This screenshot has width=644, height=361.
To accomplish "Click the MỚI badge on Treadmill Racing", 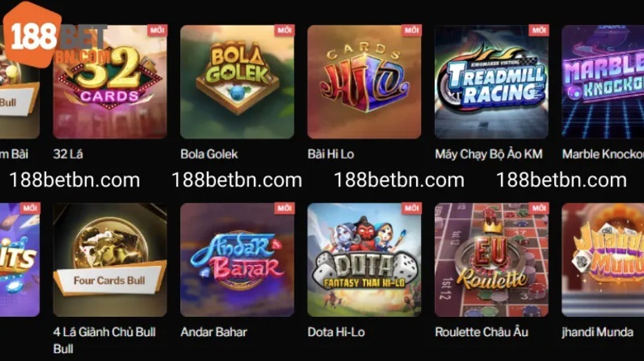I will (538, 30).
